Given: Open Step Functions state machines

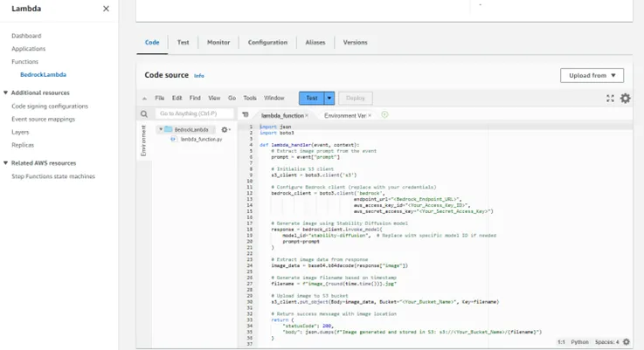Looking at the screenshot, I should click(x=53, y=176).
